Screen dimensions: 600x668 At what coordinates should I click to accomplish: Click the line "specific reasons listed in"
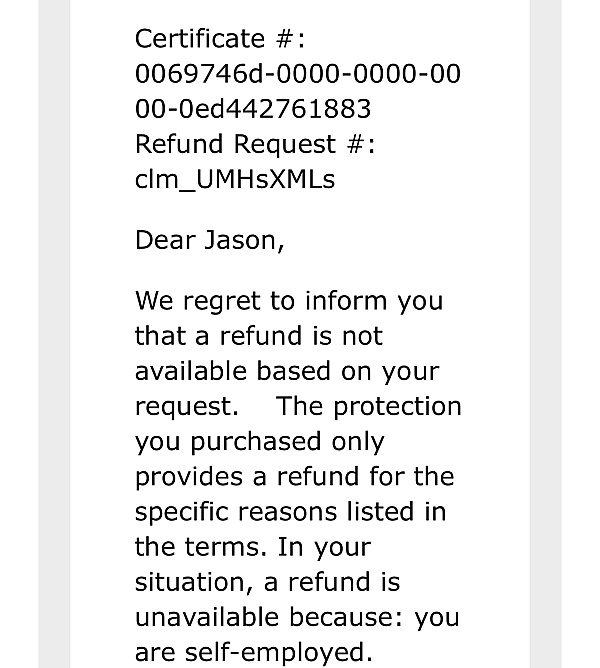(291, 512)
